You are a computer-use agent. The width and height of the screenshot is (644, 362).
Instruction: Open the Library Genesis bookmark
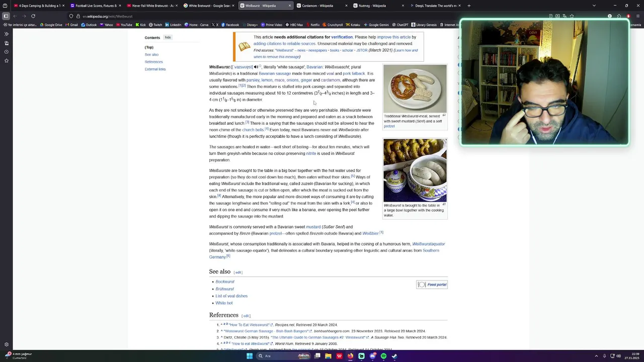[x=424, y=25]
